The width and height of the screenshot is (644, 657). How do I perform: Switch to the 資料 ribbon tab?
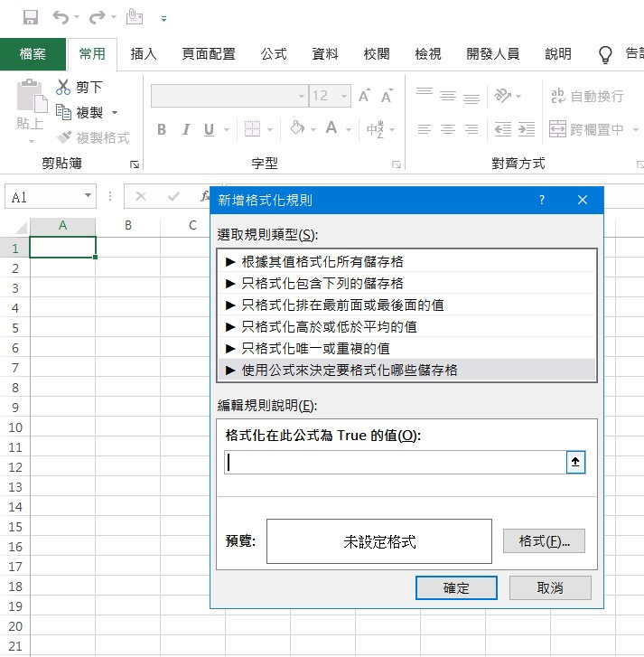point(325,54)
